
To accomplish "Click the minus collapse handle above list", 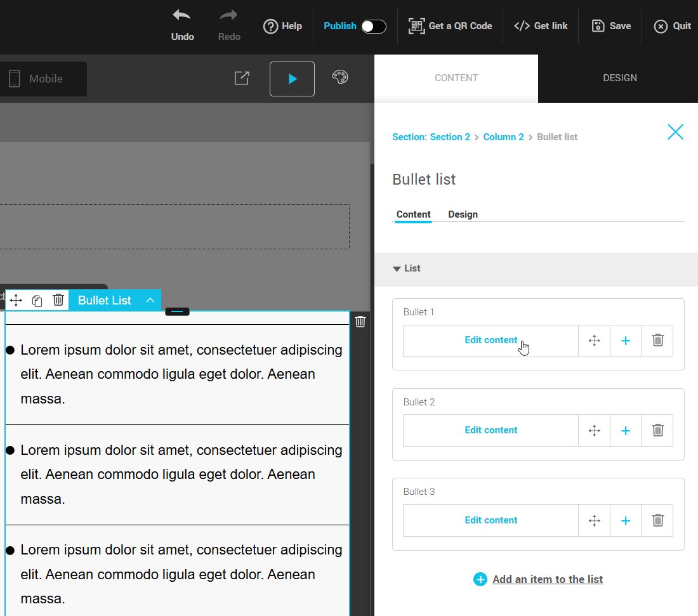I will coord(177,311).
